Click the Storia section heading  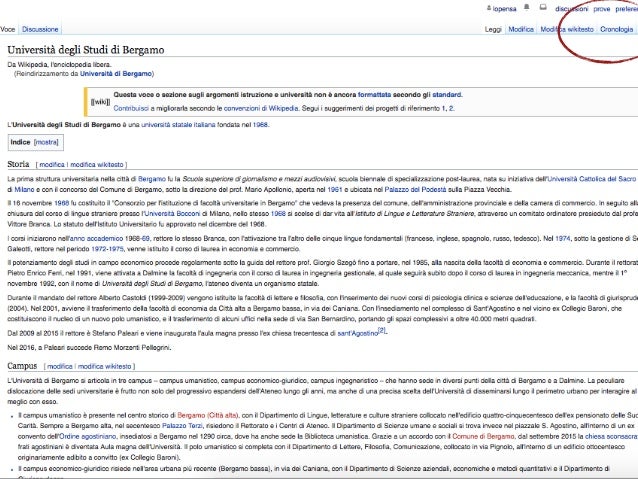18,164
